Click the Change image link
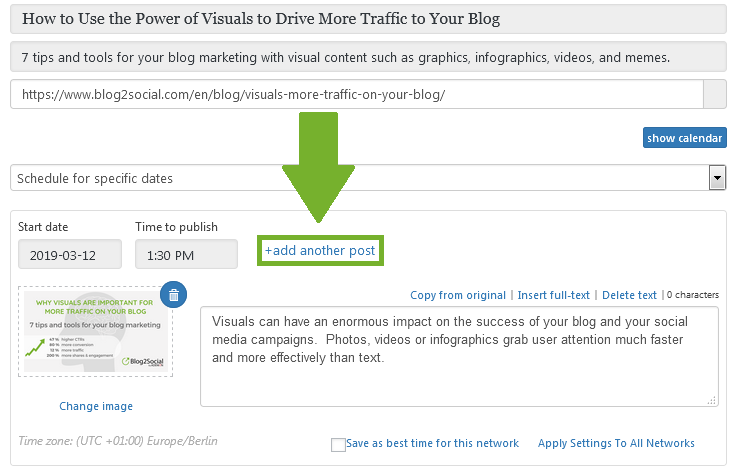Screen dimensions: 737x474 pyautogui.click(x=96, y=406)
